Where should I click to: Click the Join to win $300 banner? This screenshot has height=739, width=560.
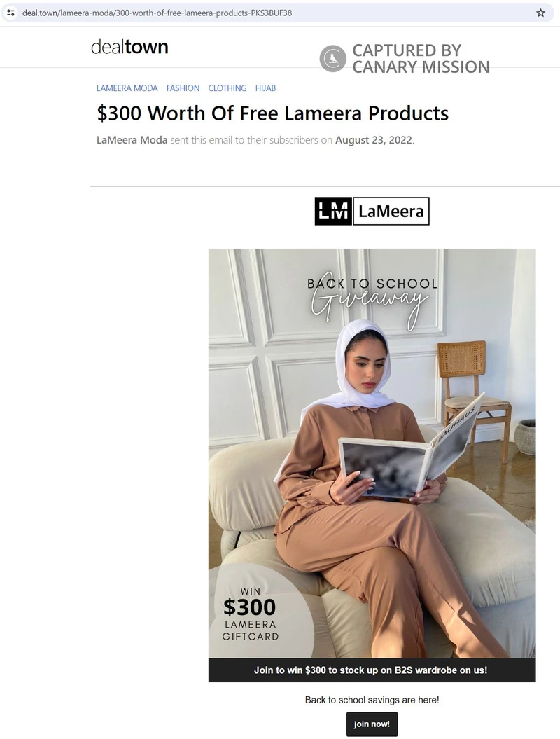[372, 670]
